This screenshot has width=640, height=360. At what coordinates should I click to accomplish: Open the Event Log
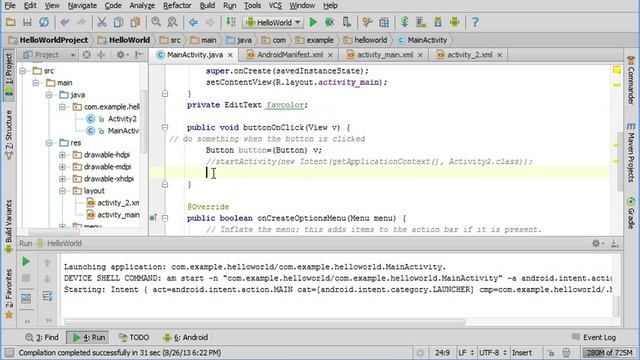(x=594, y=338)
